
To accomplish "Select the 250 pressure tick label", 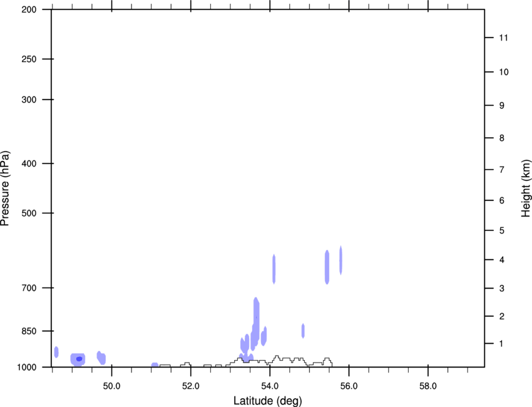I will (29, 59).
